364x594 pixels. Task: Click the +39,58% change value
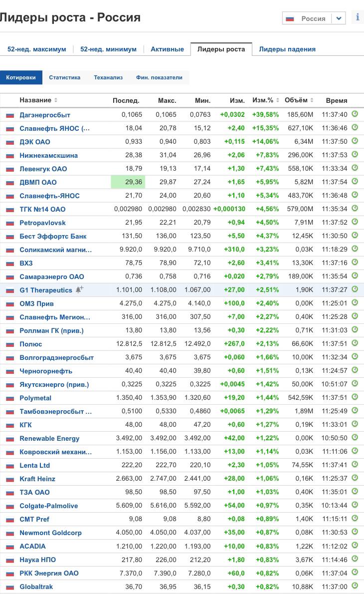[265, 114]
